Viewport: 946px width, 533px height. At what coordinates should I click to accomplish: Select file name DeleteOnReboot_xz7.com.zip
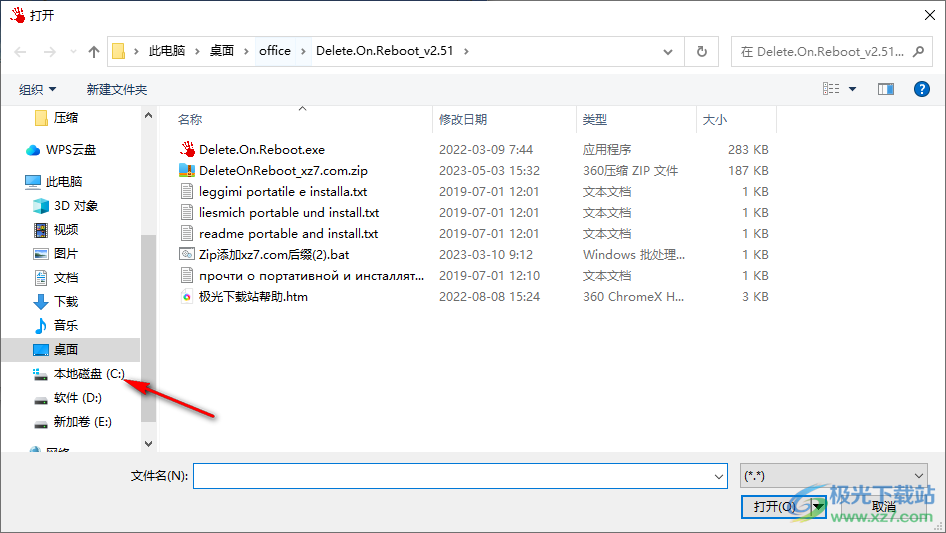coord(284,171)
